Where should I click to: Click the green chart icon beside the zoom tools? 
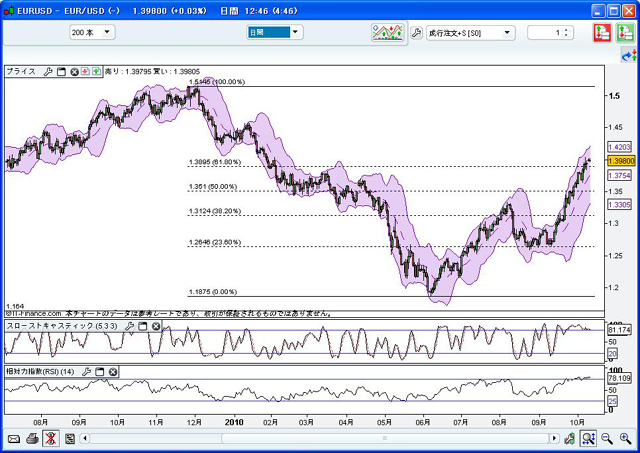(x=570, y=439)
